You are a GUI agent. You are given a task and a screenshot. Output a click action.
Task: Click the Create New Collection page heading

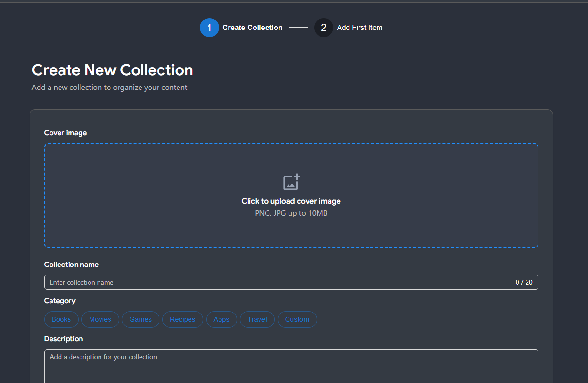coord(112,70)
